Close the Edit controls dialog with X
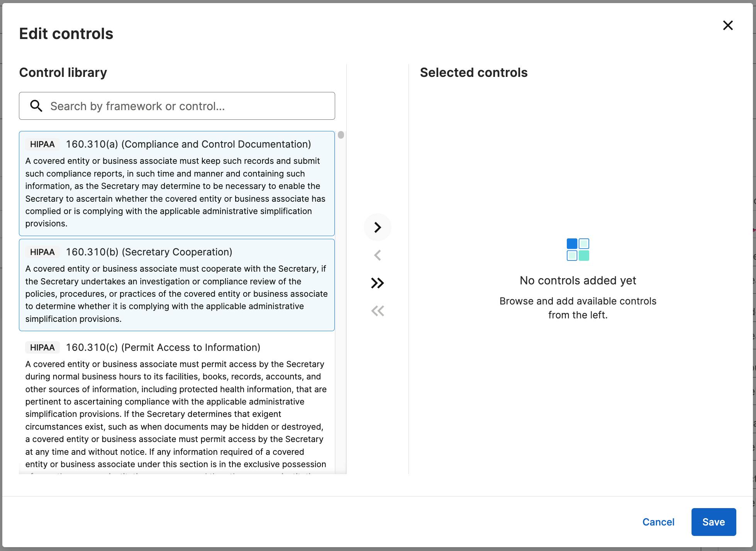Screen dimensions: 756x551 [x=728, y=26]
